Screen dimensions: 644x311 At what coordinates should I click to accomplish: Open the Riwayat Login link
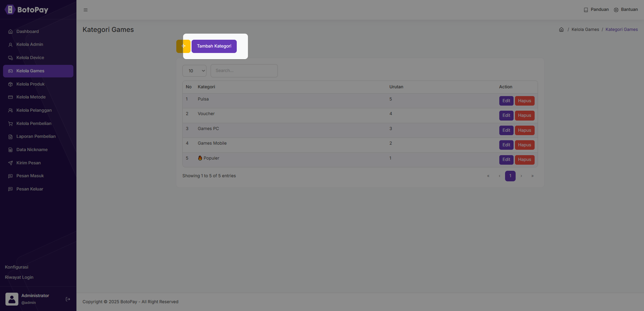19,277
